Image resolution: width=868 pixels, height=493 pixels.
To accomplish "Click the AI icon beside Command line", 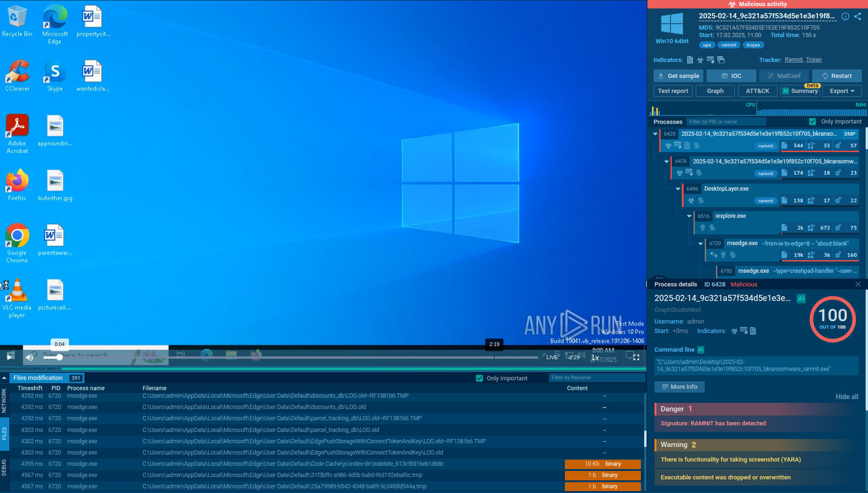I will [700, 350].
